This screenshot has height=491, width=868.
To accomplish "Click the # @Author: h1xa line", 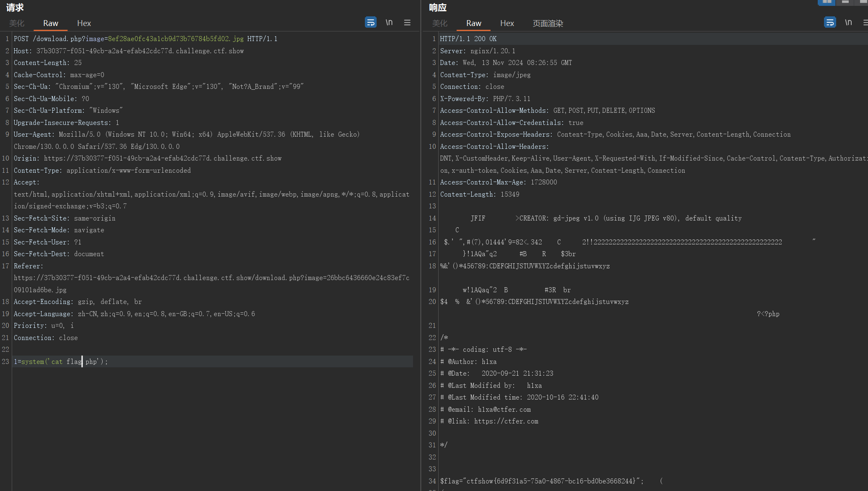I will click(468, 362).
